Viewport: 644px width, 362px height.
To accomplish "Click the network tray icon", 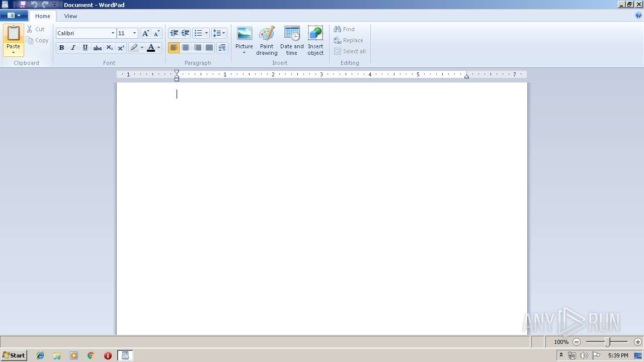I will click(x=572, y=355).
